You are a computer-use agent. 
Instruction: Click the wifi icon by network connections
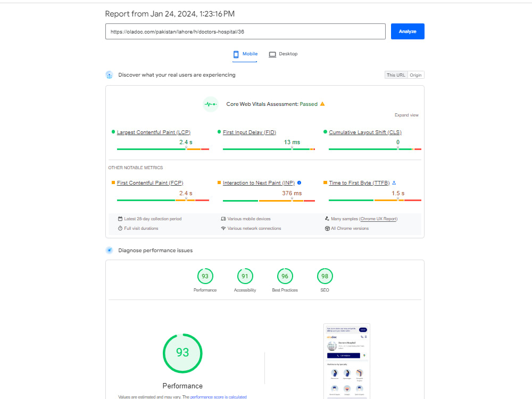[223, 228]
